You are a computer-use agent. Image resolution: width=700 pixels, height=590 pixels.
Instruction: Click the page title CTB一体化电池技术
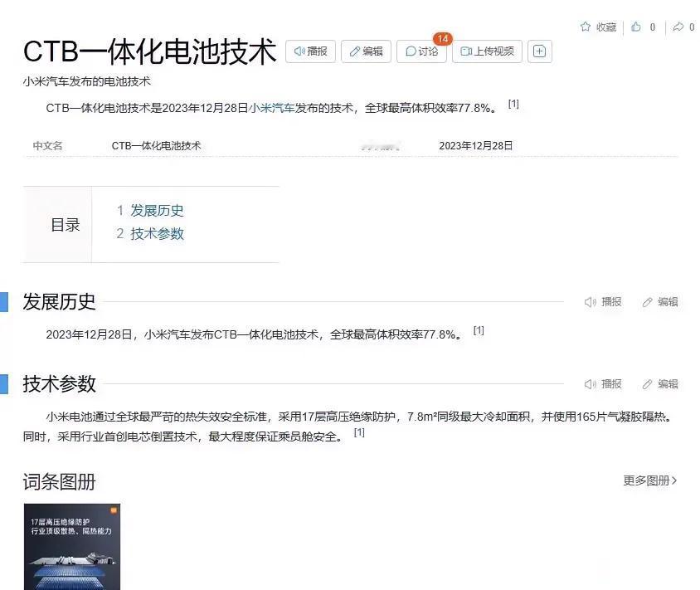point(149,51)
